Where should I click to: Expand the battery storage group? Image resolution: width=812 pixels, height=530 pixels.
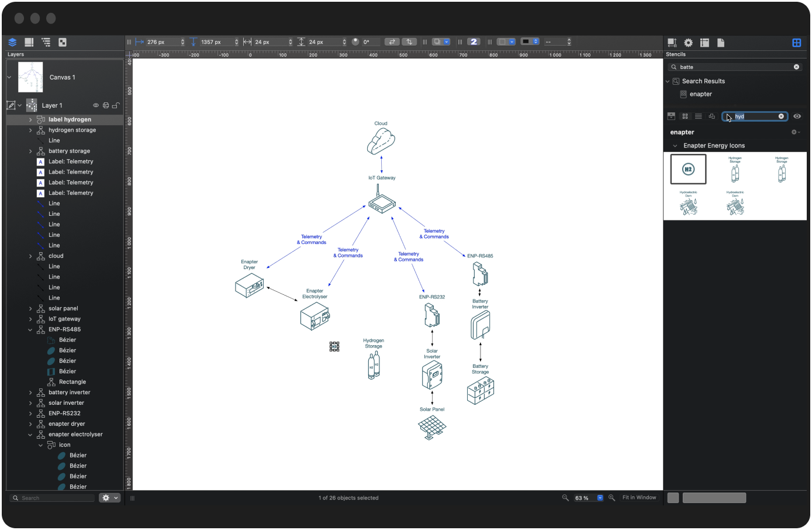[x=30, y=151]
